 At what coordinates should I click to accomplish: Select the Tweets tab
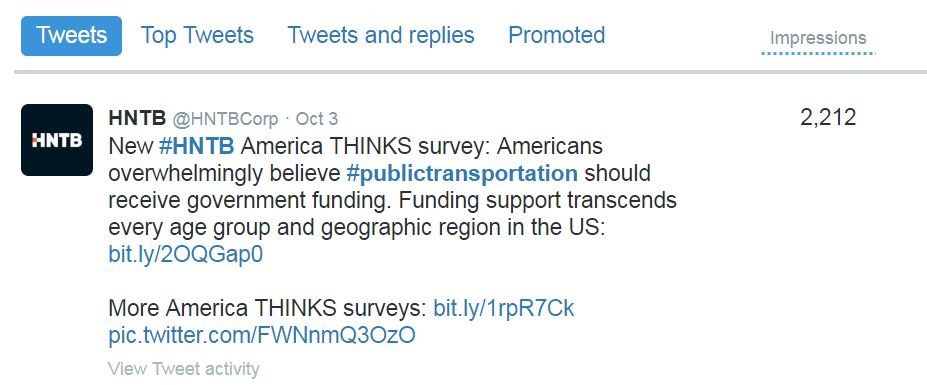[x=72, y=35]
